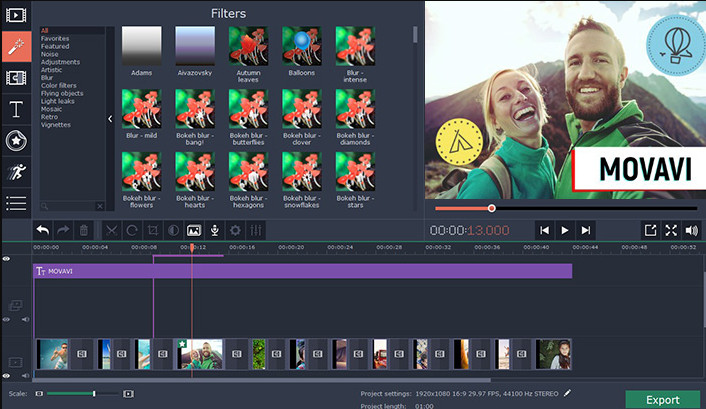Toggle the preview volume speaker
The height and width of the screenshot is (409, 706).
pyautogui.click(x=694, y=230)
